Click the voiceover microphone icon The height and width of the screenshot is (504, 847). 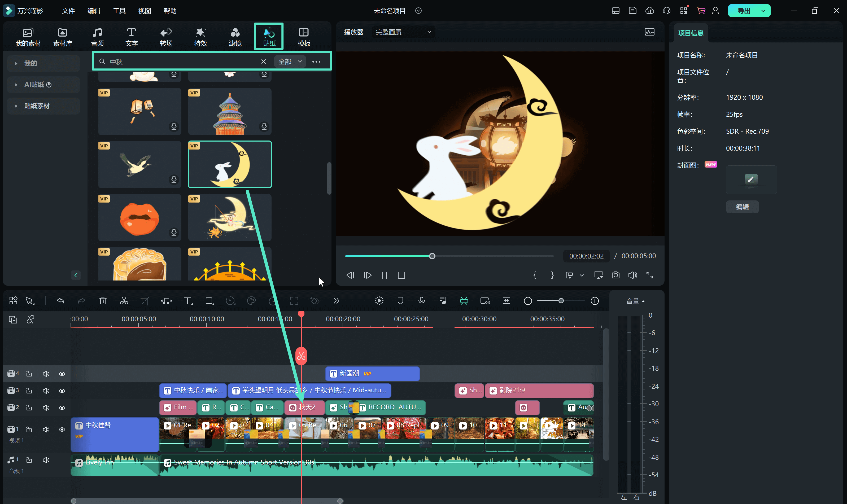click(421, 301)
